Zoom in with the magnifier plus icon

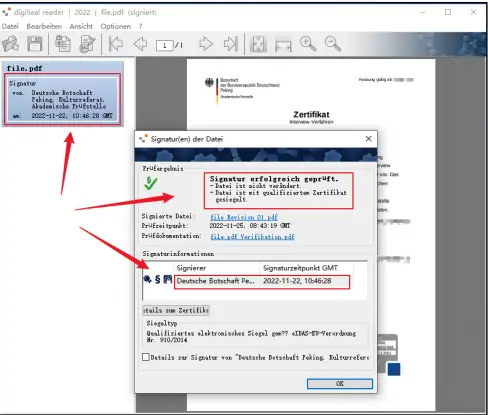(x=308, y=44)
